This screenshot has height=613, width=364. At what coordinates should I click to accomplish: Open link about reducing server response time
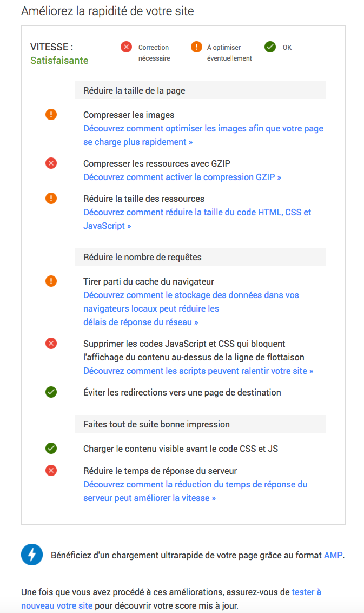coord(195,484)
